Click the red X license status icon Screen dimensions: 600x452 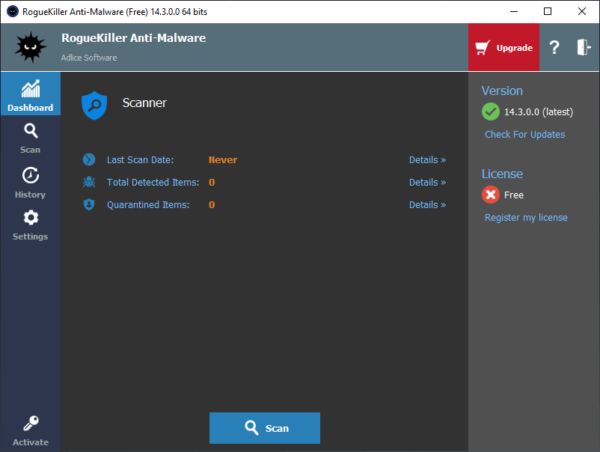[x=491, y=195]
